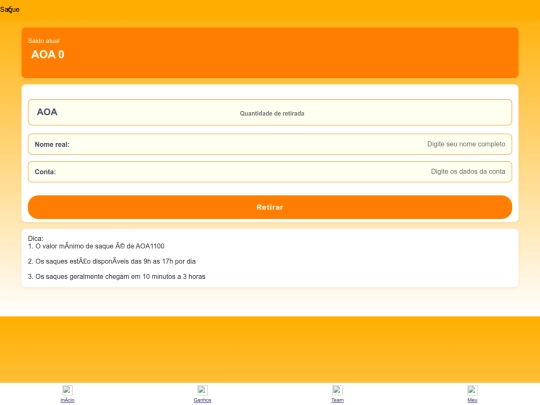Click the tip about 10 minutos a 3 horas
Viewport: 540px width, 405px height.
pos(116,277)
